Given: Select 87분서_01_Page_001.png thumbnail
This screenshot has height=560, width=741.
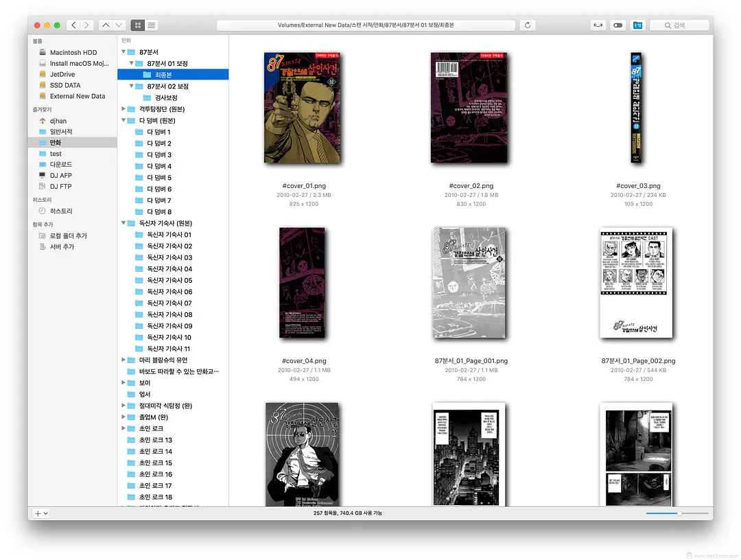Looking at the screenshot, I should coord(469,283).
